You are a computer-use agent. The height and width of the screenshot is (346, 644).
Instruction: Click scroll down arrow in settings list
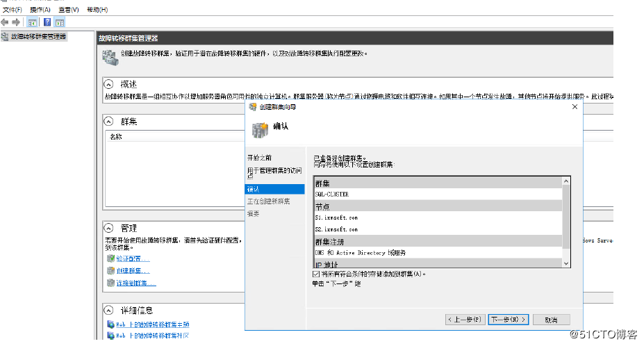566,263
